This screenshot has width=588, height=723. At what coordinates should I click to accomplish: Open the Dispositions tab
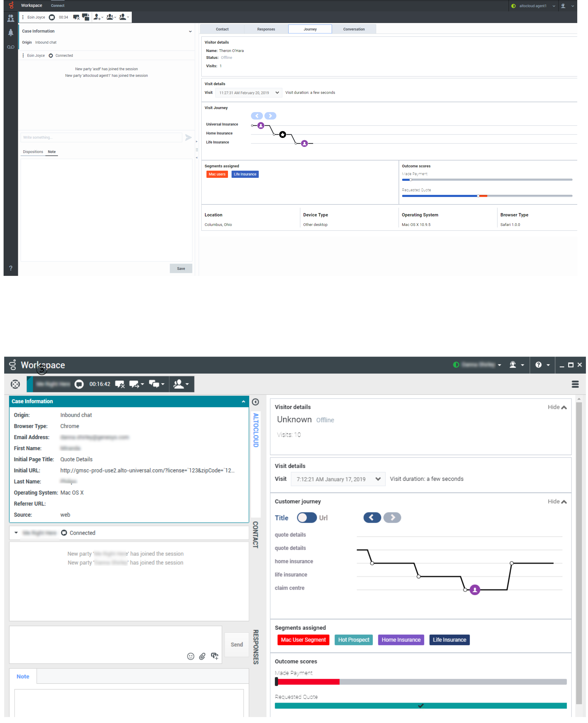pyautogui.click(x=33, y=152)
